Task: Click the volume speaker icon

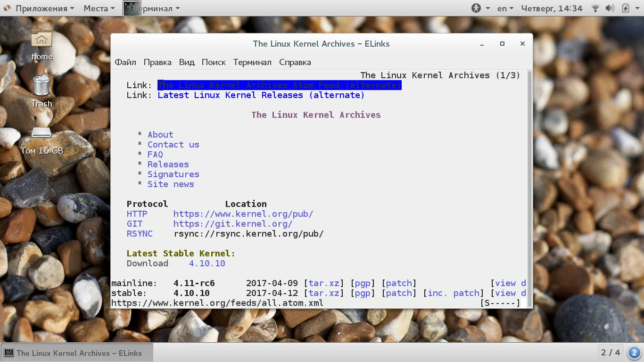Action: 610,8
